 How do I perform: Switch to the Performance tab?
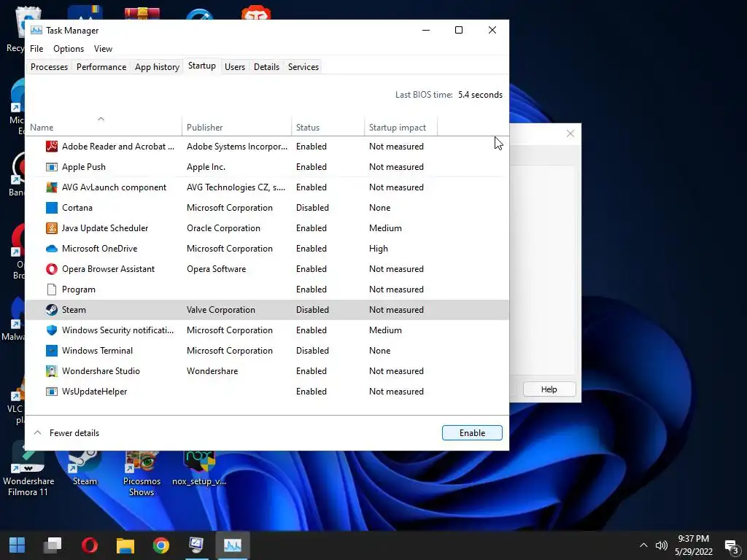101,66
